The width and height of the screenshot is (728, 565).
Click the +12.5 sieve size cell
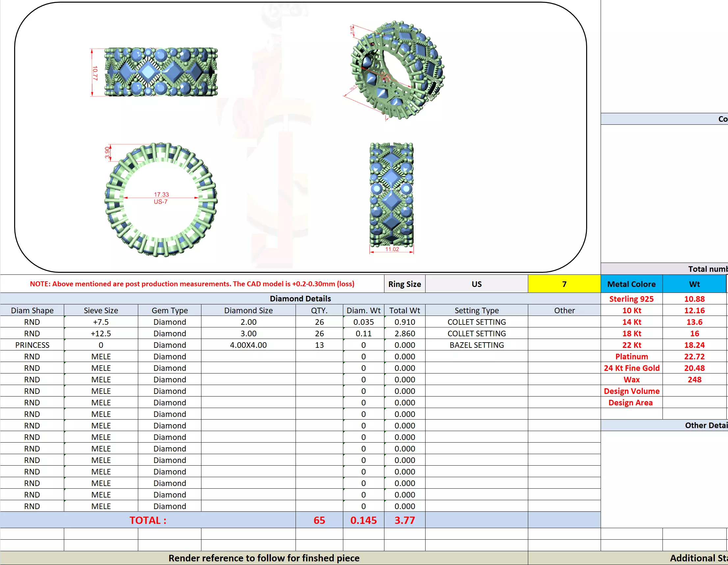[x=101, y=333]
